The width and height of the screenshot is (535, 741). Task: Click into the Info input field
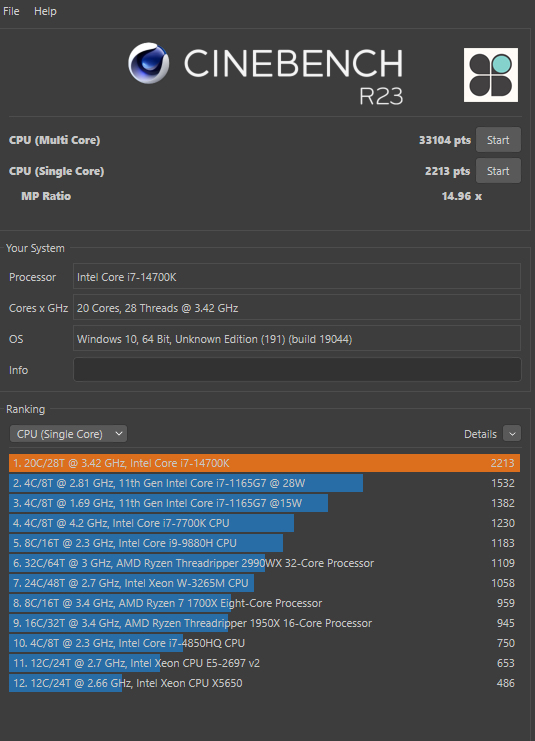(297, 370)
